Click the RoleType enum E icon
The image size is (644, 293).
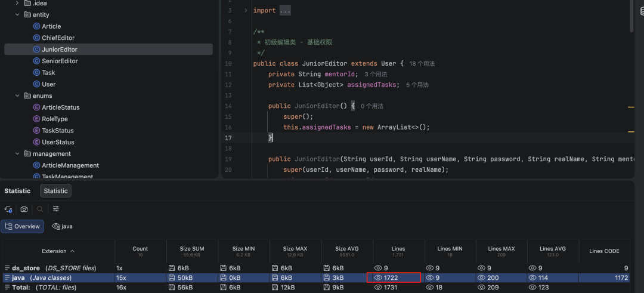[x=36, y=119]
